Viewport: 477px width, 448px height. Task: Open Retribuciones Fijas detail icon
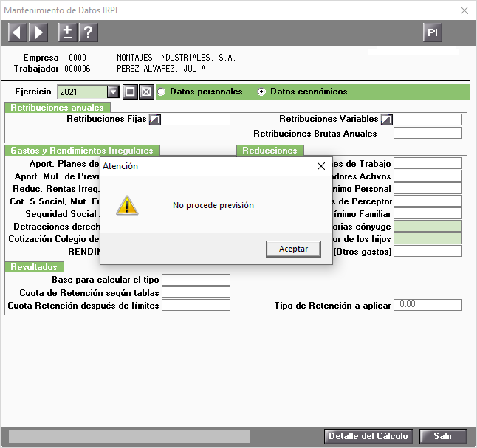(x=155, y=120)
